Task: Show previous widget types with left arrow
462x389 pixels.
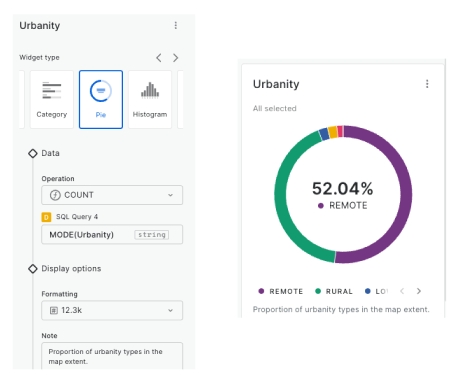Action: (x=159, y=58)
